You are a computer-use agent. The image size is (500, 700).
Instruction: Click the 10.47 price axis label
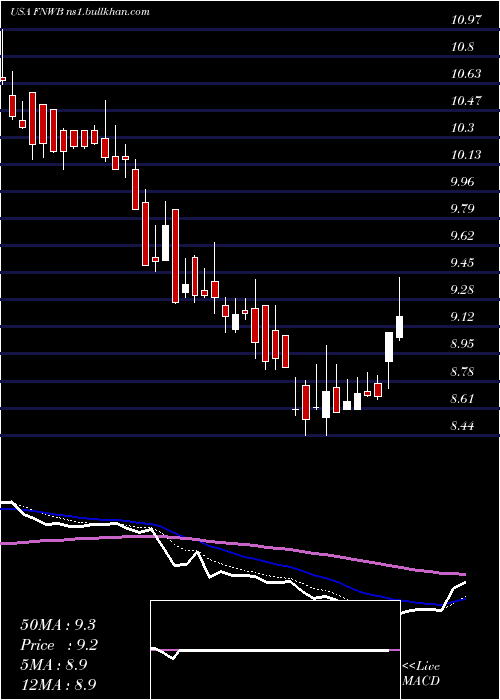[x=467, y=101]
